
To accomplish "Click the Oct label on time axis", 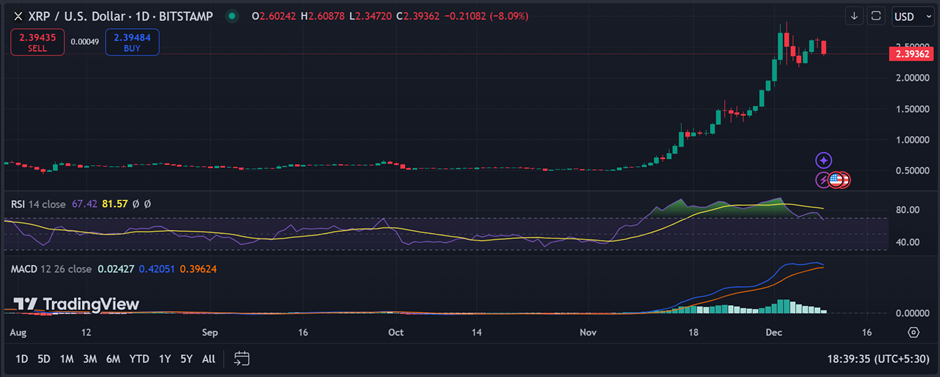I will pyautogui.click(x=395, y=332).
